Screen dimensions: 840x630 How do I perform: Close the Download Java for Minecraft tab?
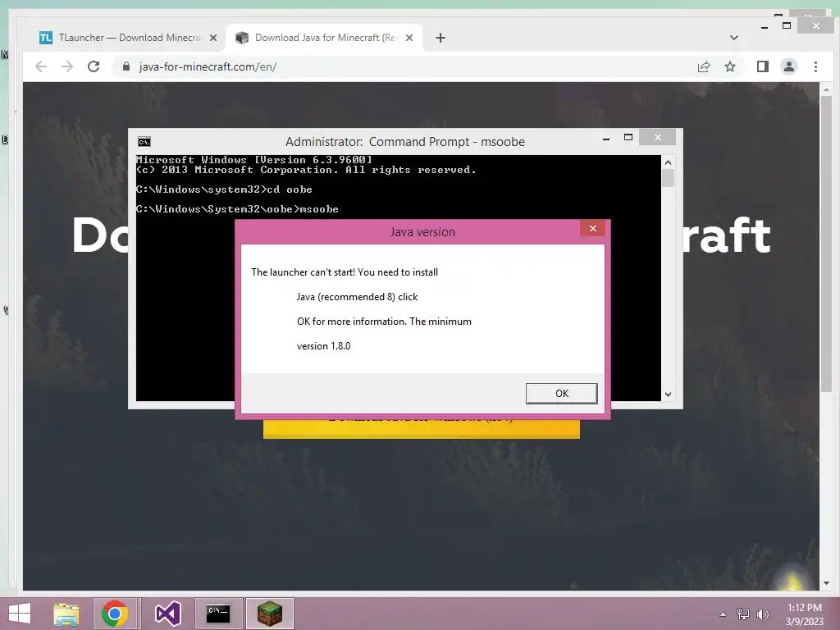point(409,38)
